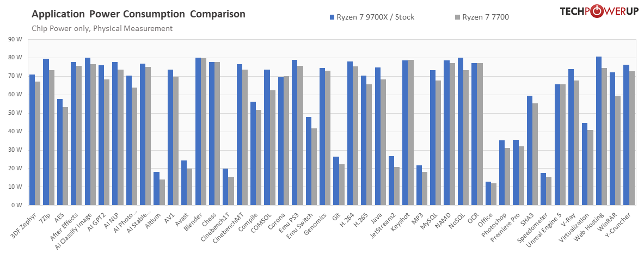
Task: Click the chart title Application Power Consumption Comparison
Action: (x=138, y=14)
